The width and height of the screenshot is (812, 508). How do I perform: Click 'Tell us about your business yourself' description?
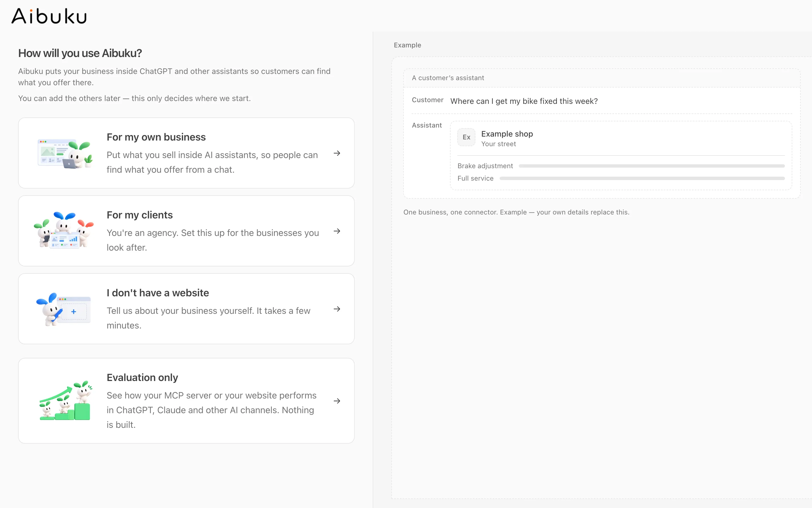click(208, 318)
